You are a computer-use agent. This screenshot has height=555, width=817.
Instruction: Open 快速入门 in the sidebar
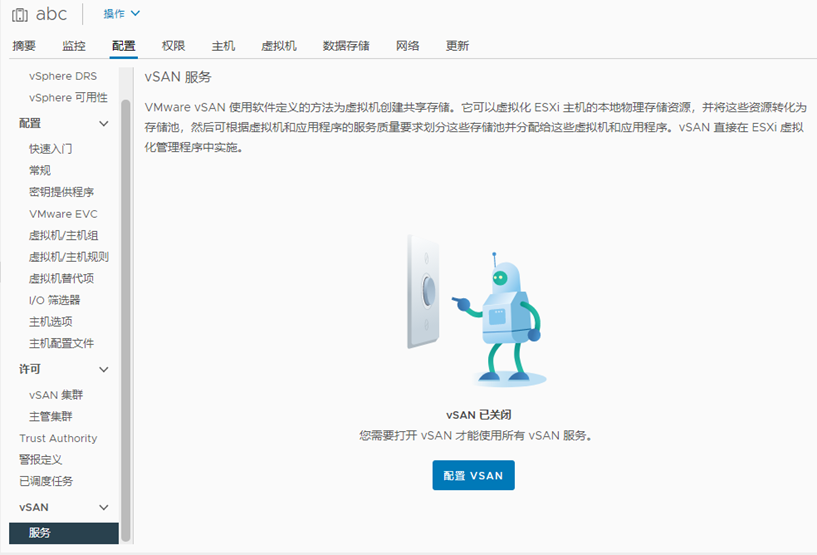(51, 149)
